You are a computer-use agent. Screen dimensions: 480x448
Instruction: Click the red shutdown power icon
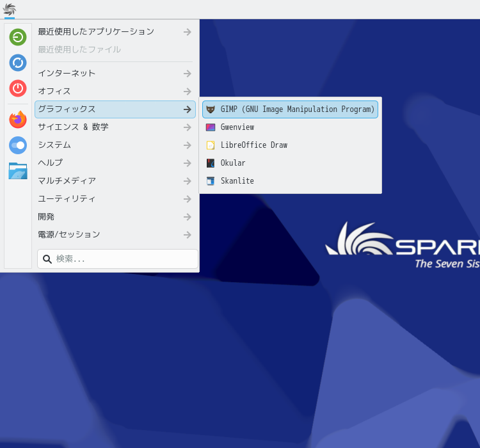coord(18,88)
